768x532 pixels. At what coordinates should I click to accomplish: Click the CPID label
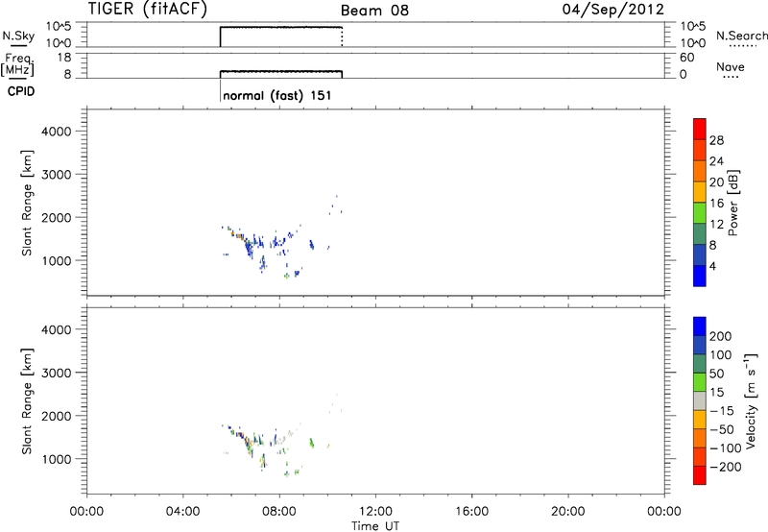click(x=21, y=91)
